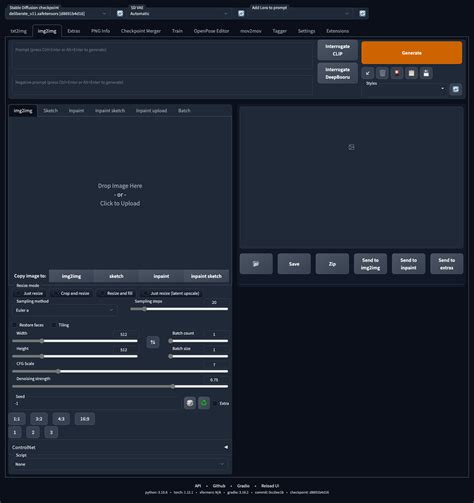Click the Denoising strength slider handle
The image size is (474, 503).
[x=173, y=386]
